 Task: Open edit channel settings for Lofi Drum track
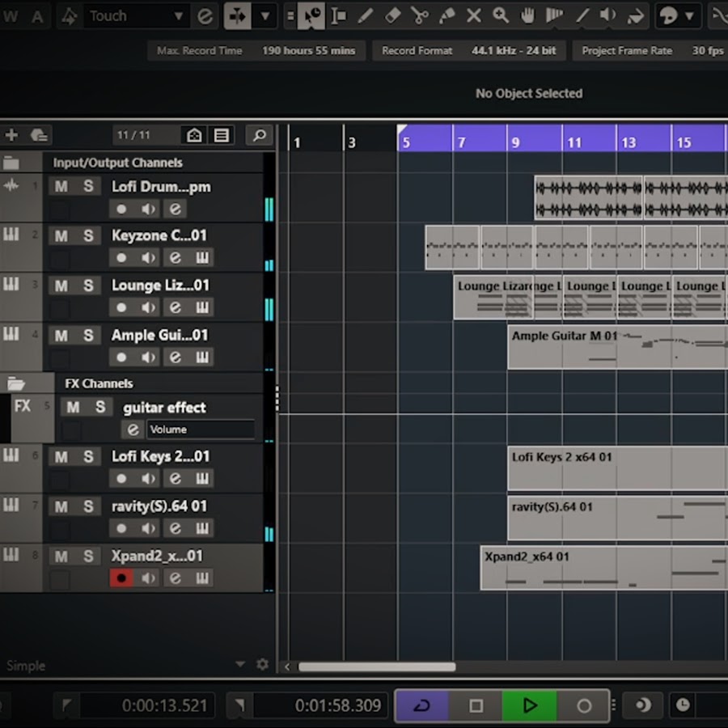(175, 210)
